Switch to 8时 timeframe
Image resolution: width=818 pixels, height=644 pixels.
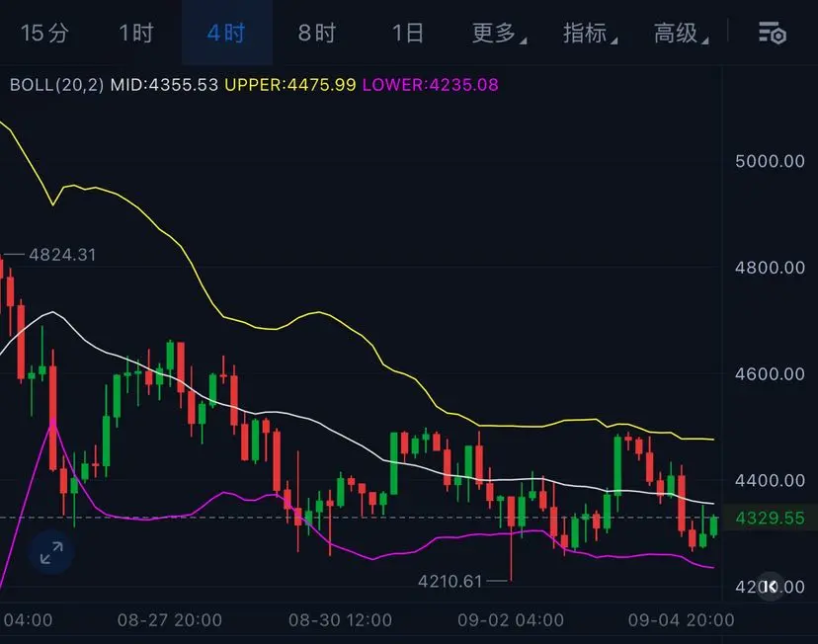point(317,34)
